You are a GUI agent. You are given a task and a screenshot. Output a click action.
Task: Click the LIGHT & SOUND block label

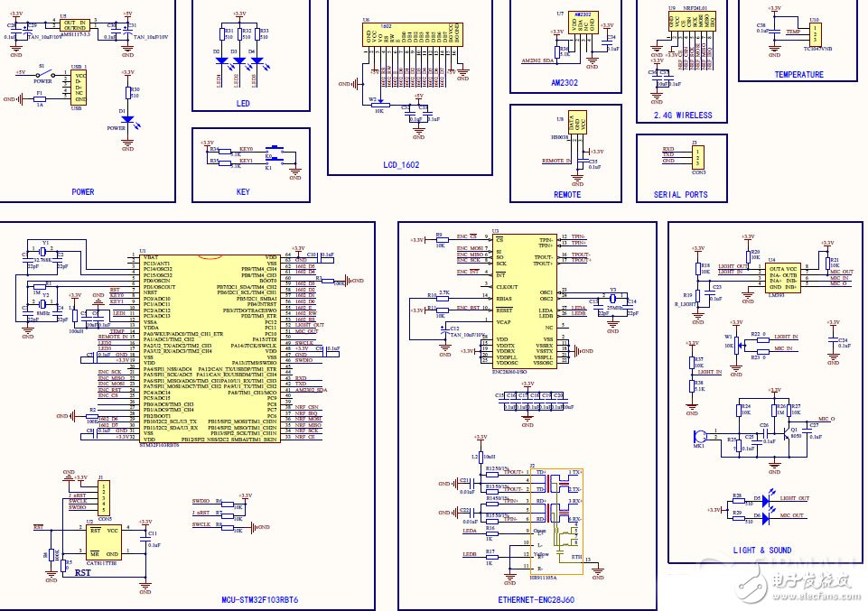pos(761,550)
